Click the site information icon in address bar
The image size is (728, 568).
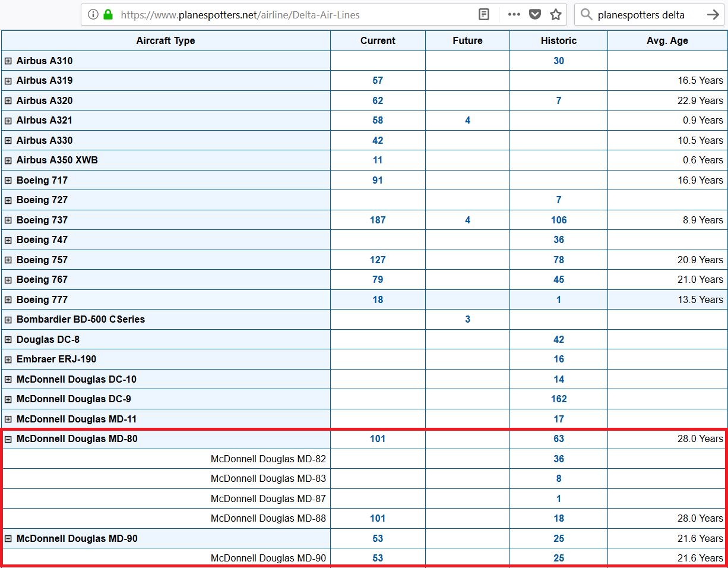click(x=93, y=15)
